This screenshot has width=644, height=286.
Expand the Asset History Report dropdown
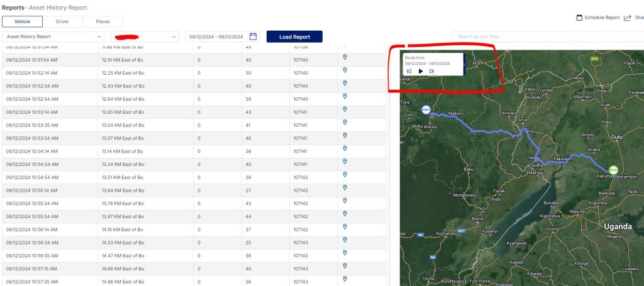53,36
